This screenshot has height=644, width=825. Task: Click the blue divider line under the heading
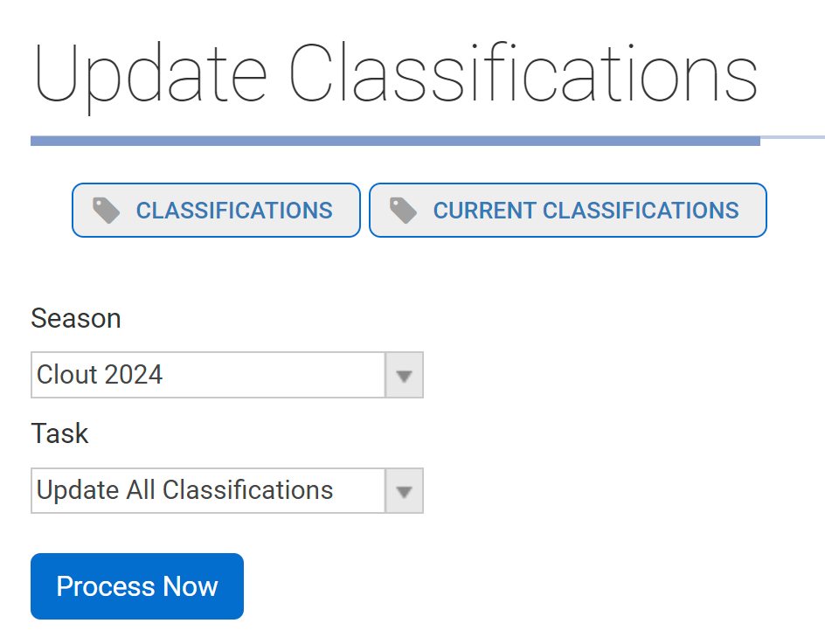(395, 141)
